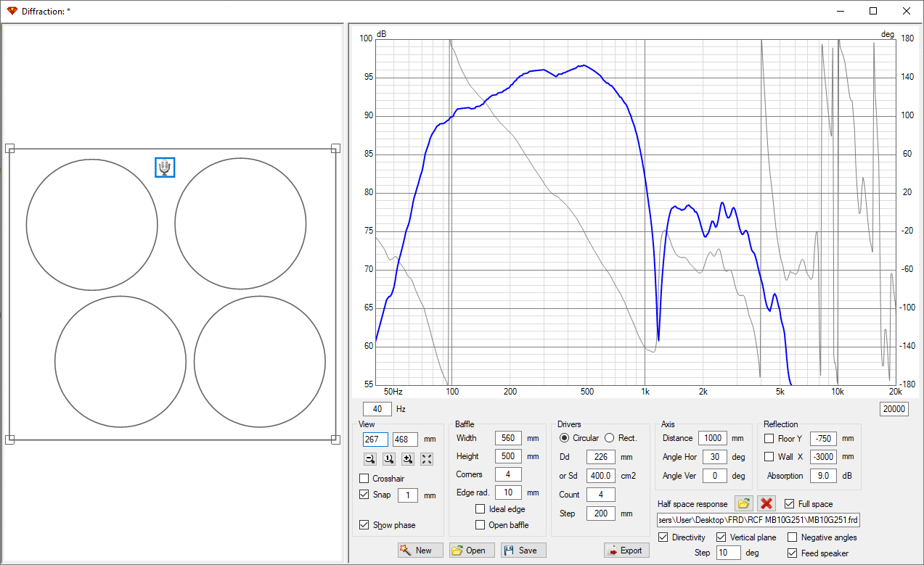Screen dimensions: 924x565
Task: Remove half space response with red X
Action: [x=766, y=503]
